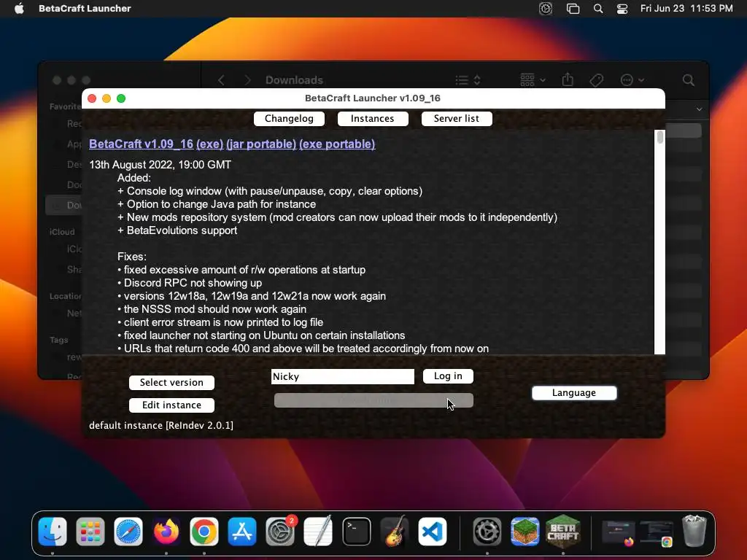Image resolution: width=747 pixels, height=560 pixels.
Task: Click the iCloud heading in Finder sidebar
Action: (x=62, y=232)
